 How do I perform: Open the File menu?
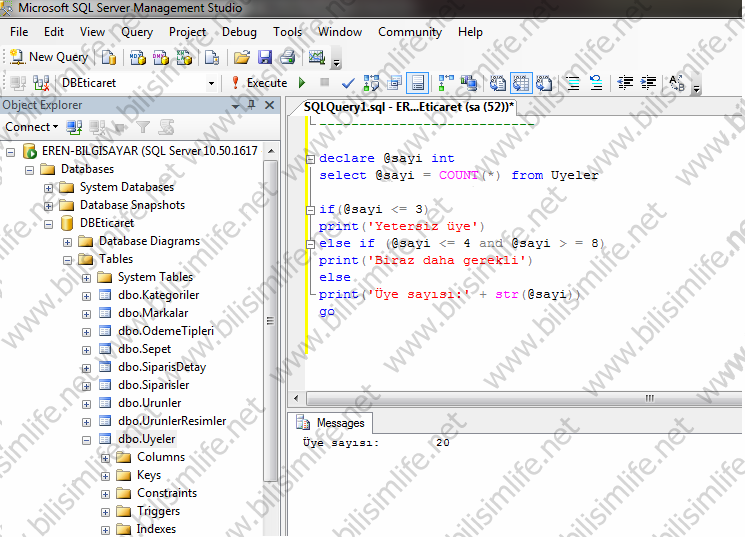pos(19,32)
